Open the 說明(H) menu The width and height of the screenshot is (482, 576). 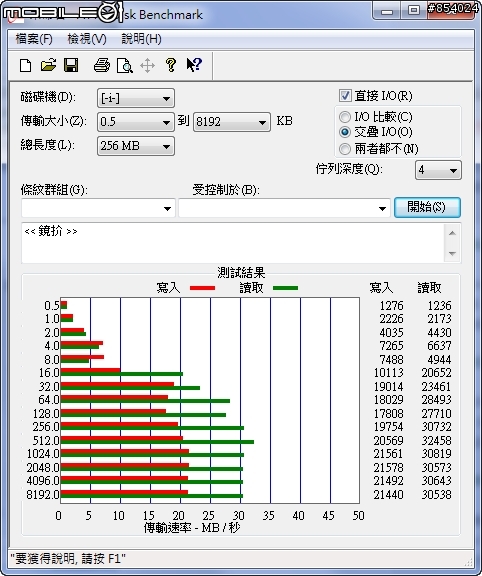[x=141, y=39]
